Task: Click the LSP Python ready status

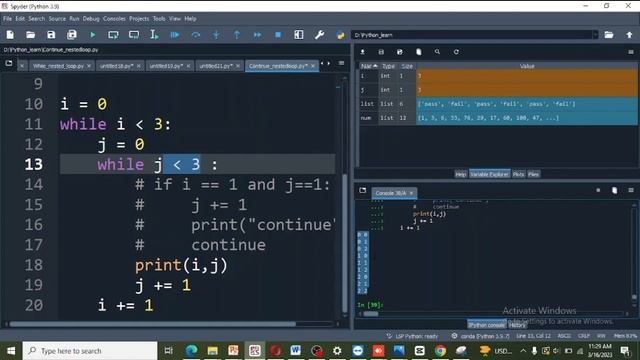Action: (412, 336)
